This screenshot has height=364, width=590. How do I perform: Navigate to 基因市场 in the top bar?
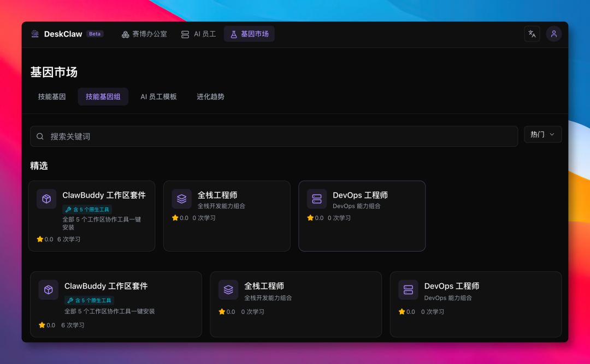pos(249,33)
